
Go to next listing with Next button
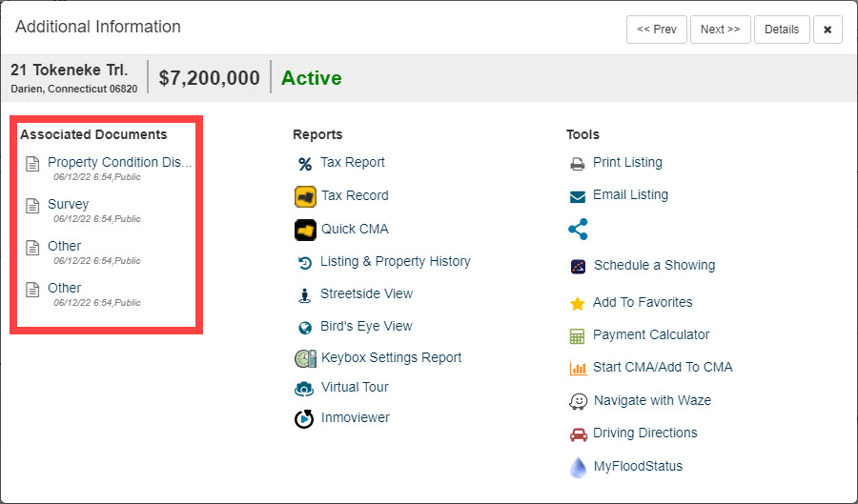[720, 30]
